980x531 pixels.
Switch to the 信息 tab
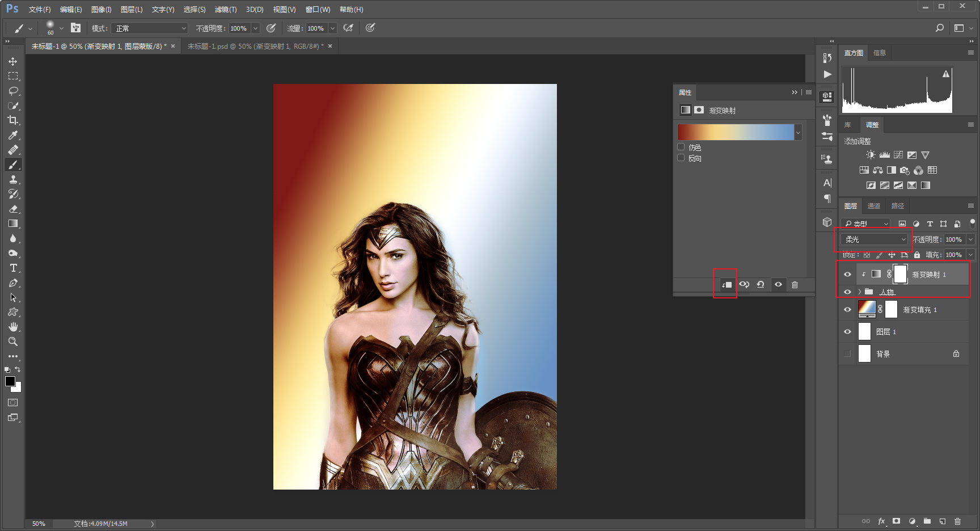(880, 53)
